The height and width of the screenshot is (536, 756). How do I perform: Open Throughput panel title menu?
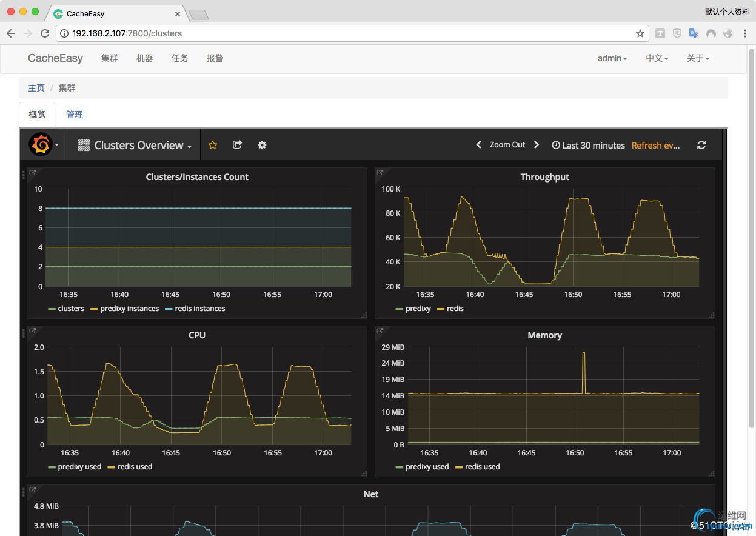544,177
